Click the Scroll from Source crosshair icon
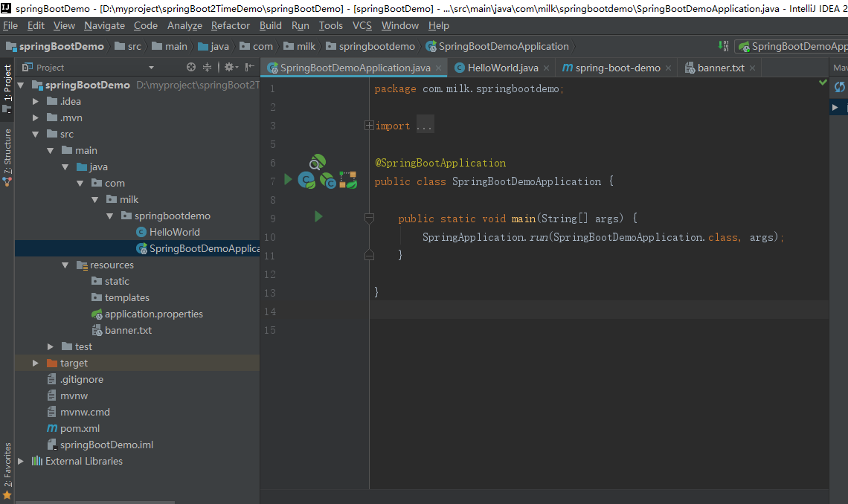This screenshot has width=848, height=504. [191, 67]
